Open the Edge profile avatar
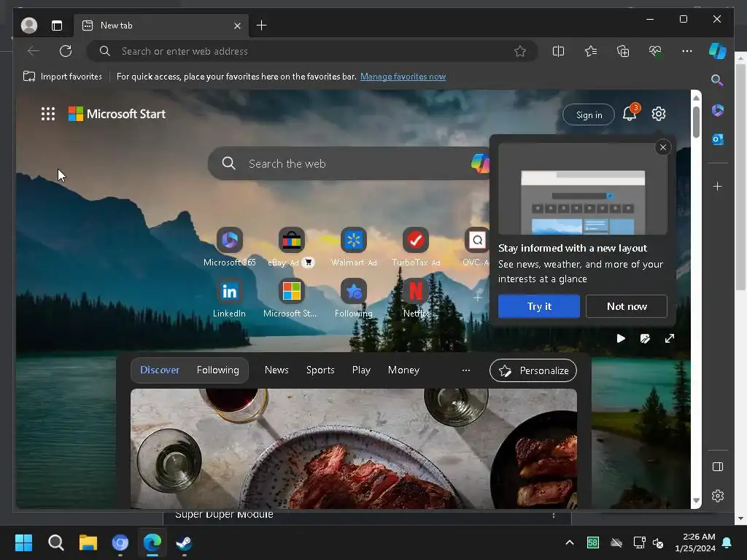This screenshot has width=747, height=560. pos(29,26)
